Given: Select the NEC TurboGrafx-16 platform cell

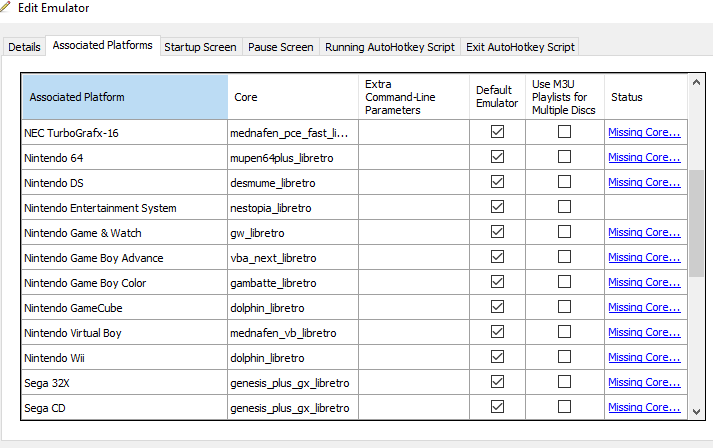Looking at the screenshot, I should pos(125,132).
